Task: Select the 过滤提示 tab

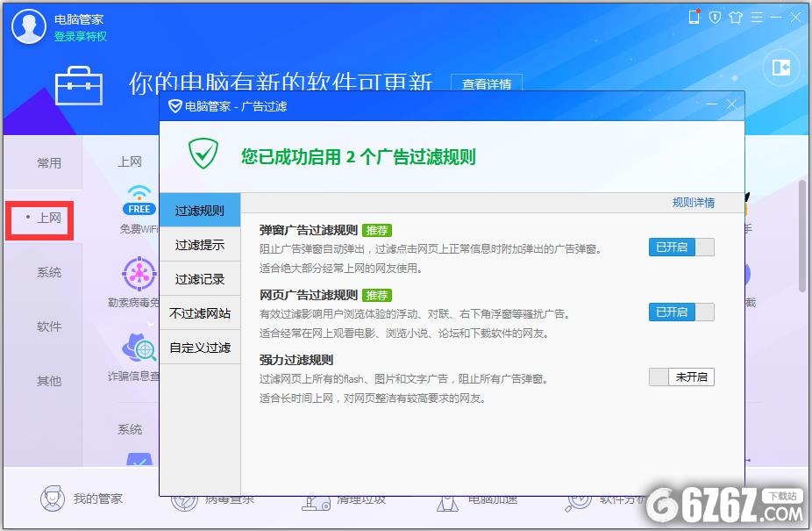Action: click(200, 244)
